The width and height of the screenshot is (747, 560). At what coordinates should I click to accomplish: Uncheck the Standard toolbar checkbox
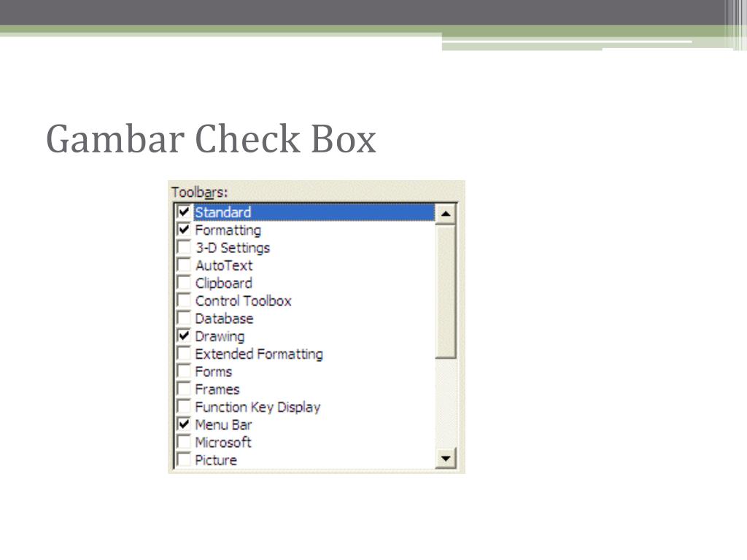[x=184, y=212]
